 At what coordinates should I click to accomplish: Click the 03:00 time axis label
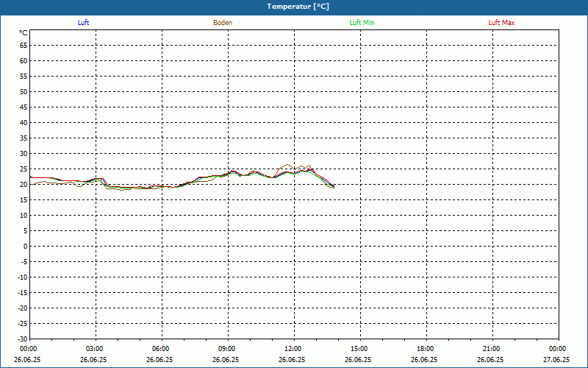click(95, 349)
